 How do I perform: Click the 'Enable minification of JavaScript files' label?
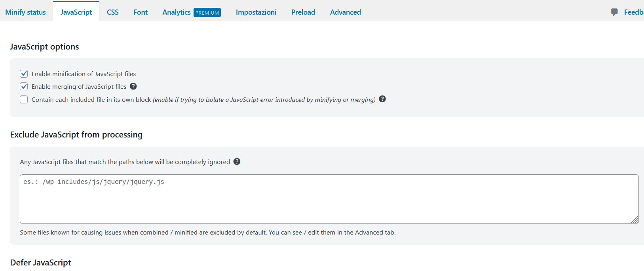84,74
